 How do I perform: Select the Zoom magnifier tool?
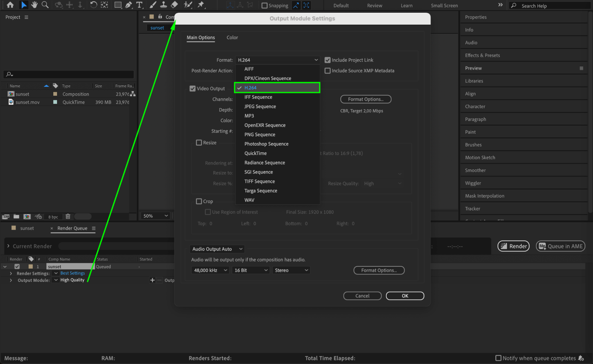click(45, 5)
